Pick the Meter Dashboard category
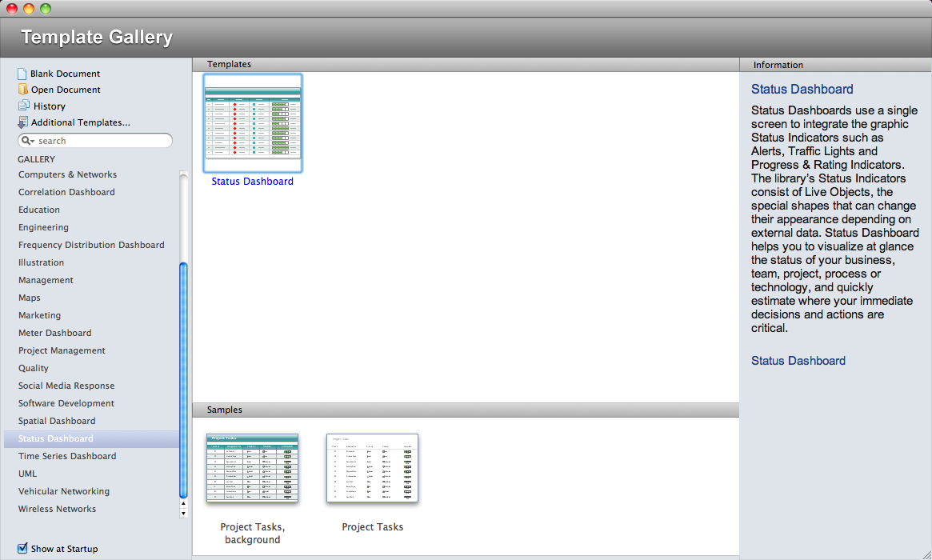The height and width of the screenshot is (560, 932). tap(54, 333)
